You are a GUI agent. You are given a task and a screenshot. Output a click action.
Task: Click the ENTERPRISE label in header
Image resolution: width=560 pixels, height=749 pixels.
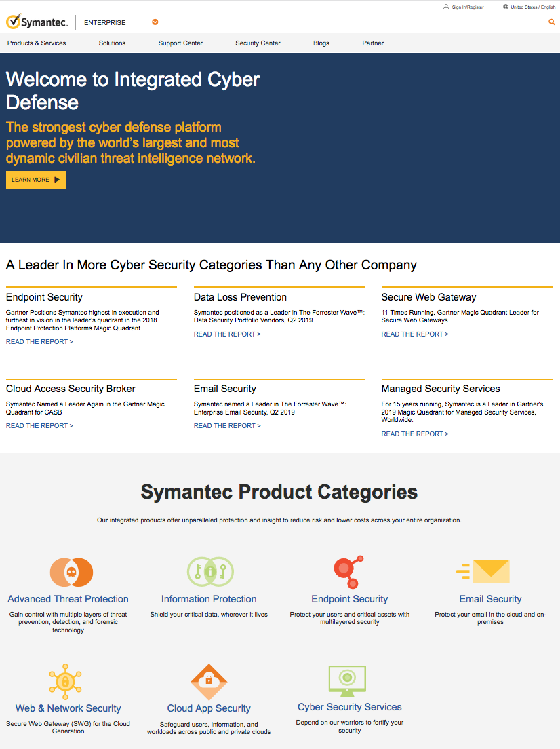coord(105,22)
